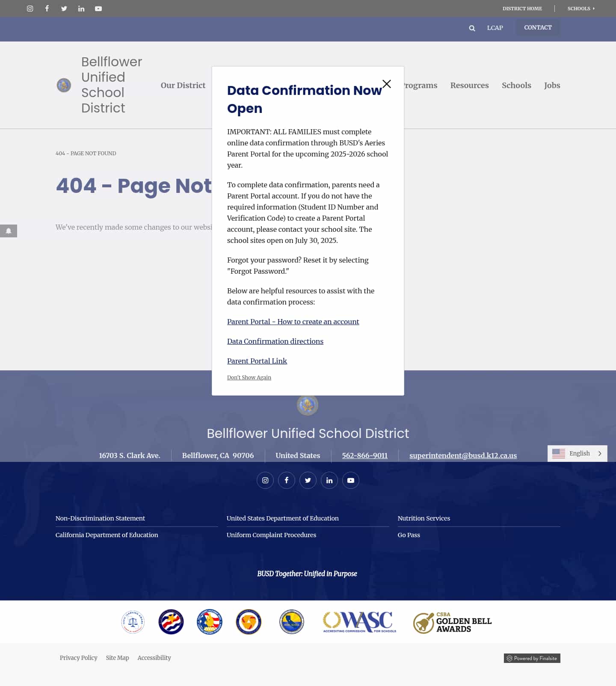This screenshot has width=616, height=686.
Task: Open Uniform Complaint Procedures link
Action: tap(271, 535)
